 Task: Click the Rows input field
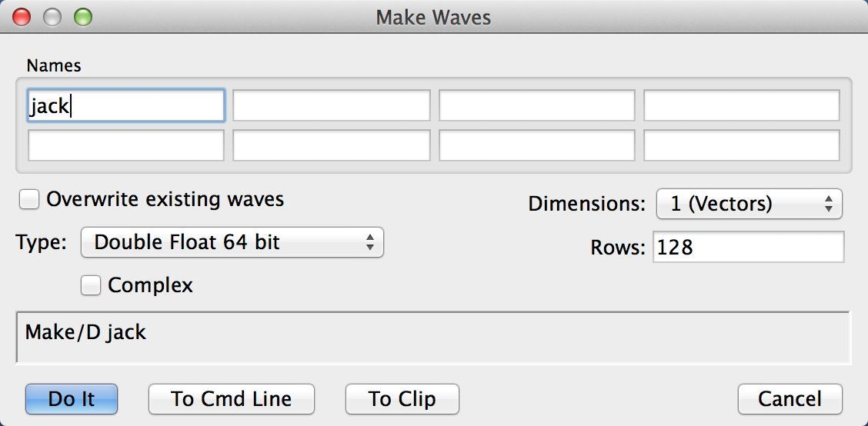[748, 248]
